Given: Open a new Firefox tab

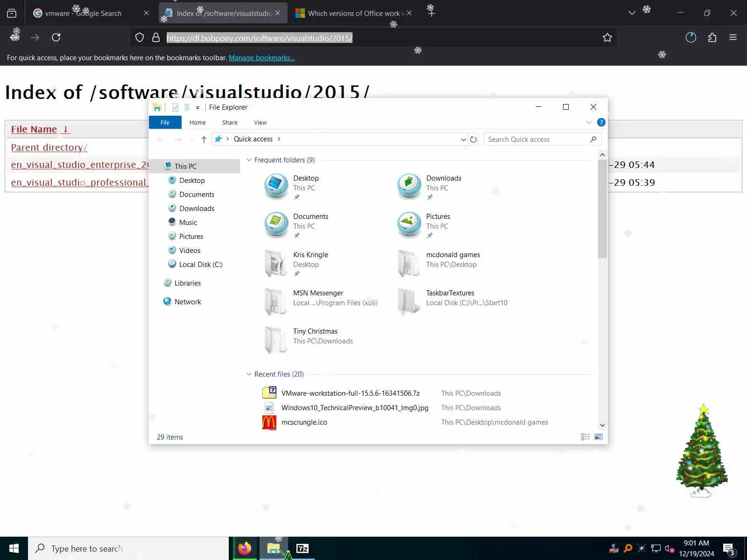Looking at the screenshot, I should tap(431, 13).
